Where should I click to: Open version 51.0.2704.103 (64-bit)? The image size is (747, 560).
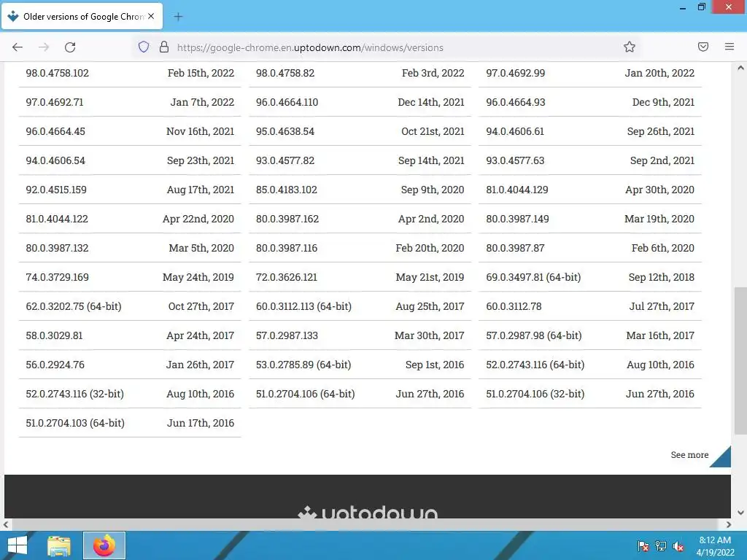130,423
